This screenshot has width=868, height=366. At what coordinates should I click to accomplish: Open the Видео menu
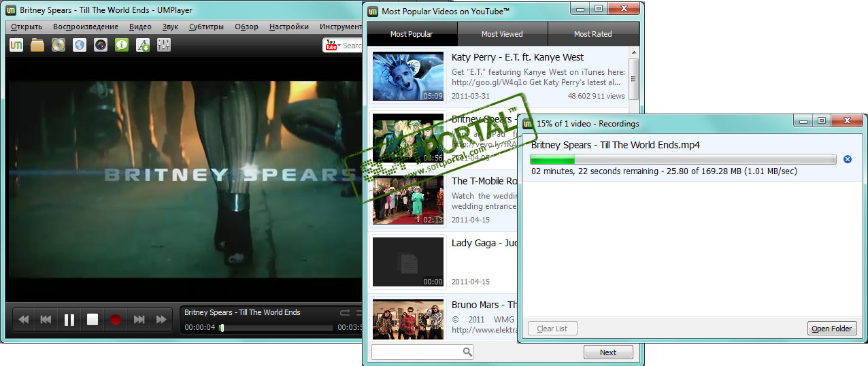pyautogui.click(x=140, y=27)
